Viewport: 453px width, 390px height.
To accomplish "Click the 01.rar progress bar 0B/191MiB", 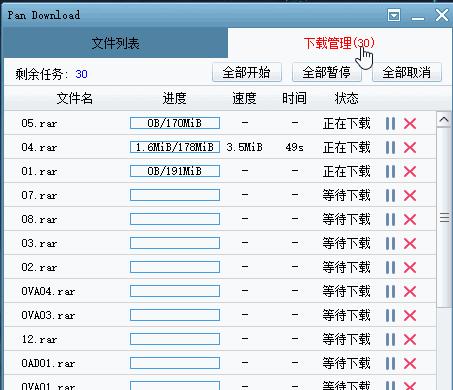I will [x=175, y=171].
